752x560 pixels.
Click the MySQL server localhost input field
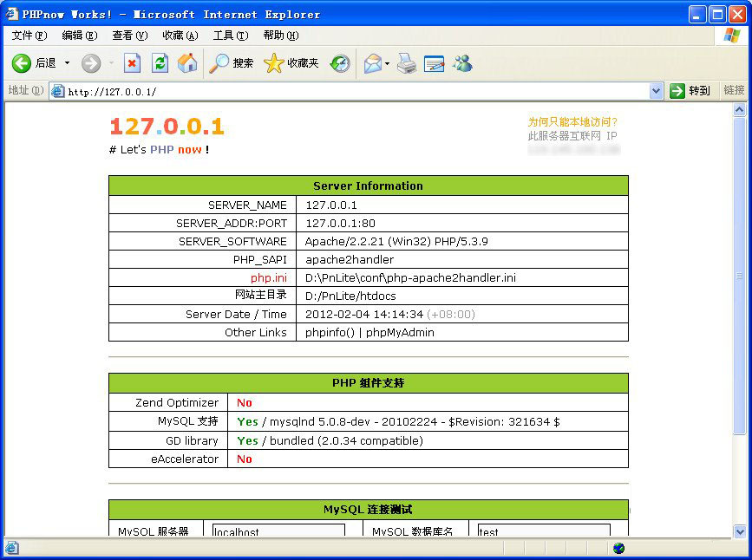(x=278, y=531)
